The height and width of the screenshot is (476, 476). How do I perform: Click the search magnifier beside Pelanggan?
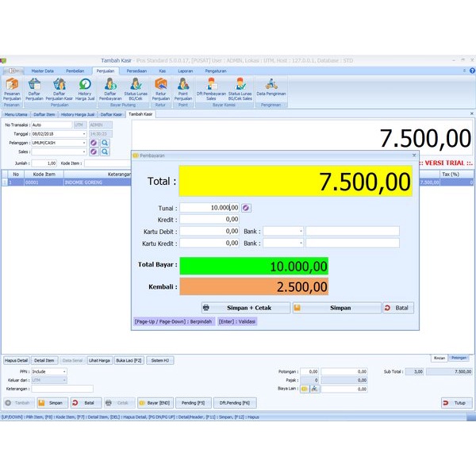[105, 143]
